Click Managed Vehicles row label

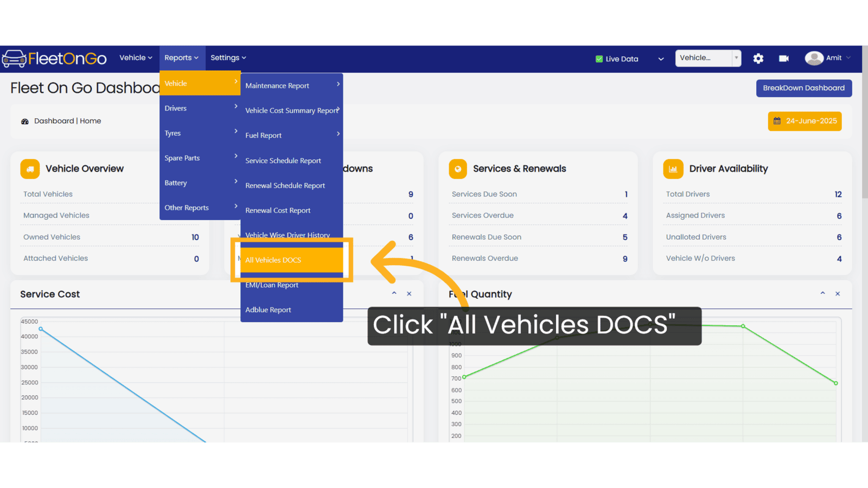coord(56,215)
